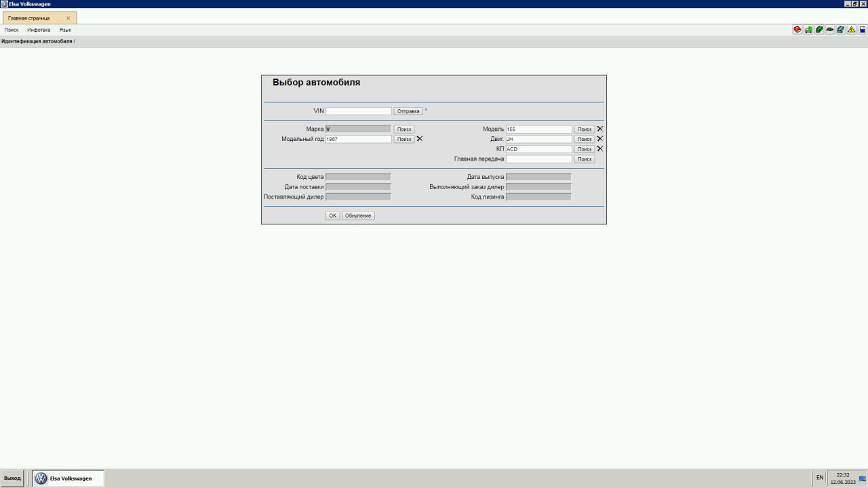Click the car with green arrow icon
868x488 pixels.
(808, 30)
